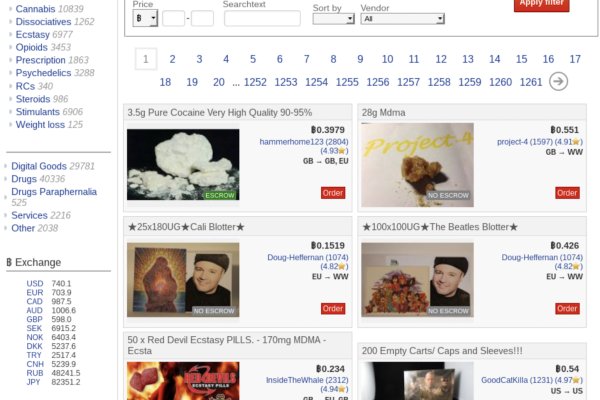Click the star rating icon beside project-4
The image size is (600, 400).
pyautogui.click(x=576, y=142)
